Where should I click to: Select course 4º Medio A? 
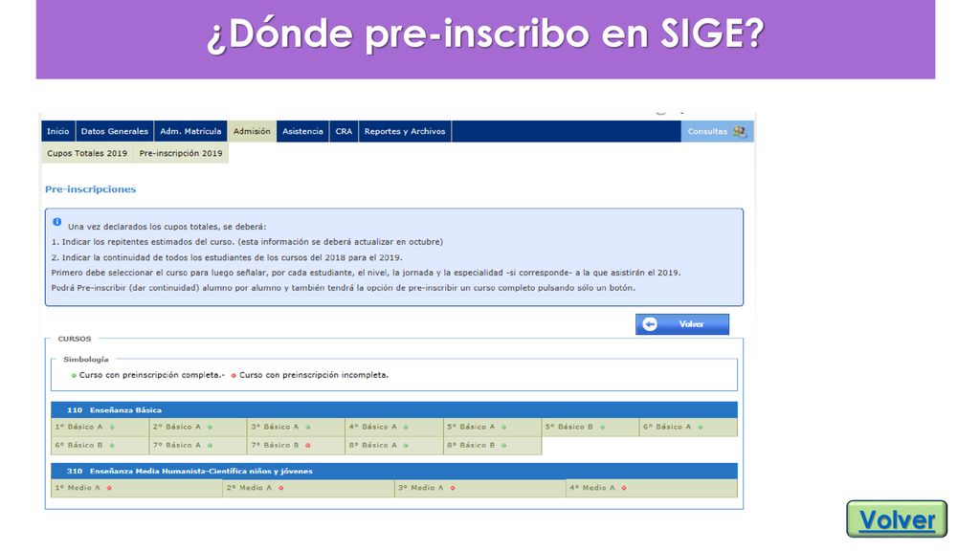click(x=653, y=488)
